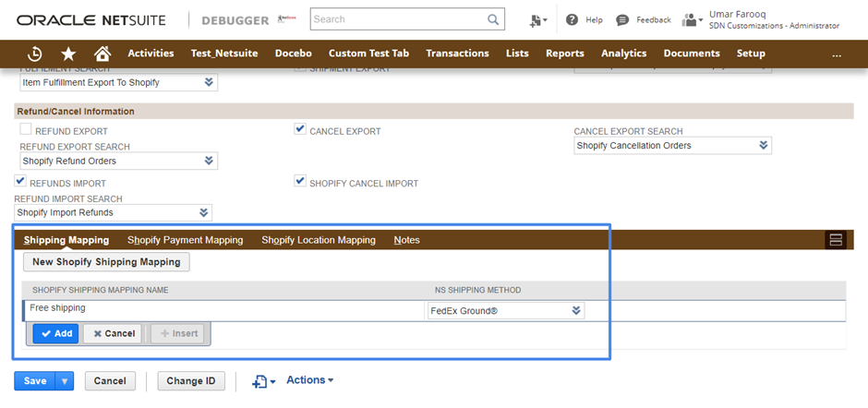Screen dimensions: 868x408
Task: Click the Umar Farooq user name
Action: (738, 15)
